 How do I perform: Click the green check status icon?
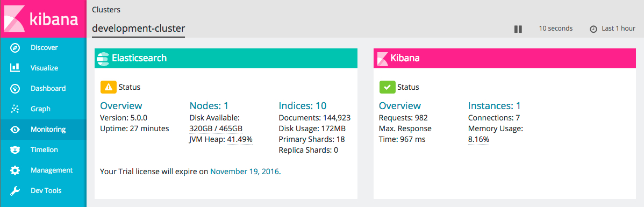pyautogui.click(x=387, y=87)
